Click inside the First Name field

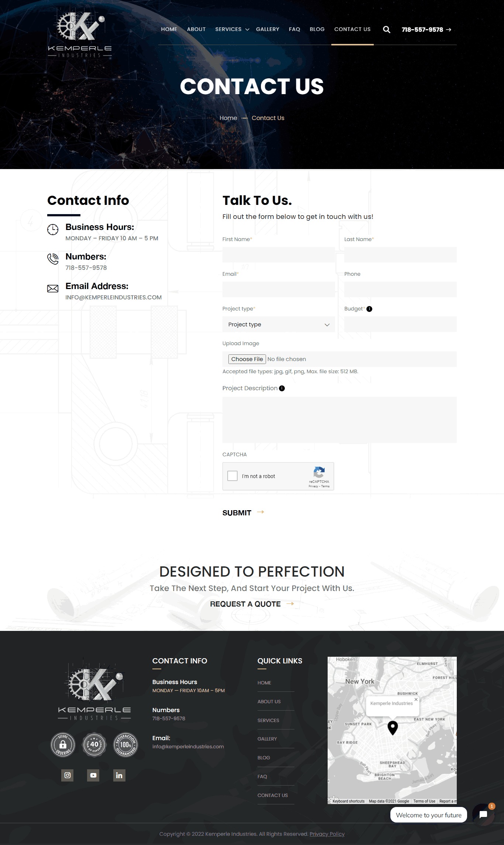tap(278, 254)
